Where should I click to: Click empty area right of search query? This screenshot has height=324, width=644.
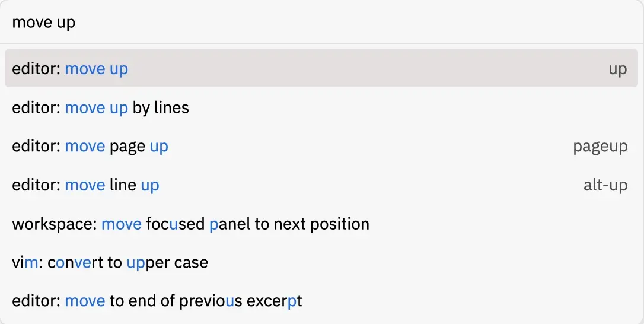click(x=358, y=22)
